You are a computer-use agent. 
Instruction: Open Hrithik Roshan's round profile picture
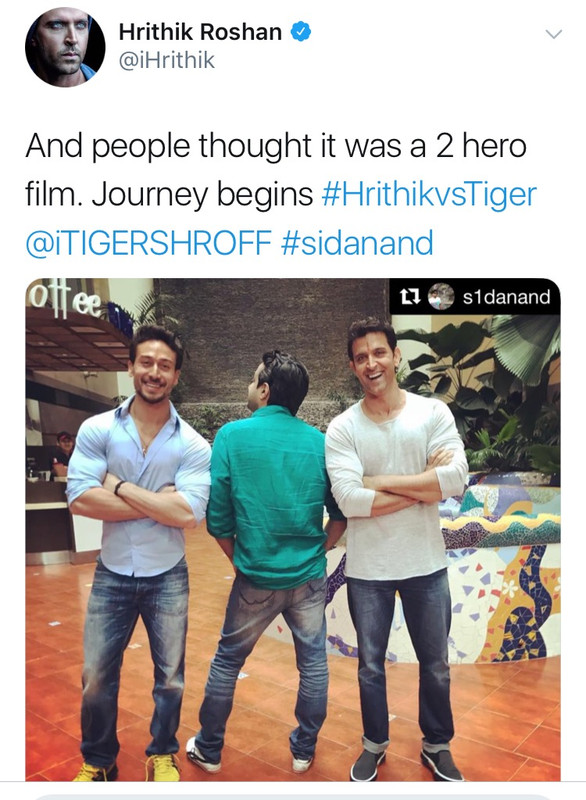coord(65,47)
